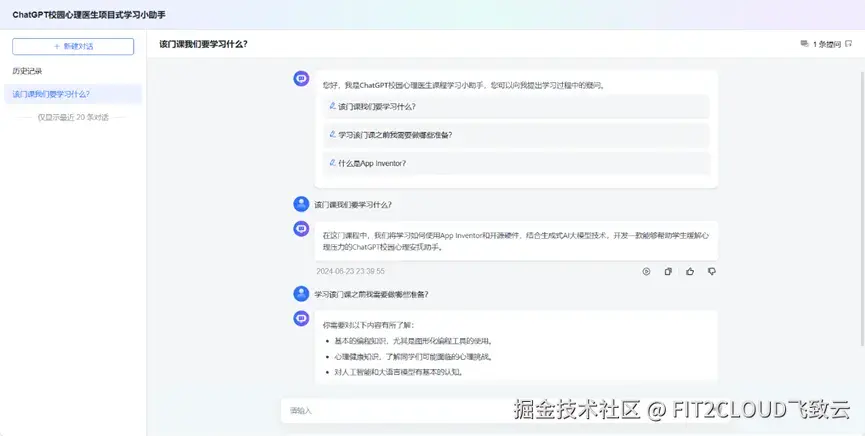
Task: Click the bullet 基本的编程知识
Action: 413,341
